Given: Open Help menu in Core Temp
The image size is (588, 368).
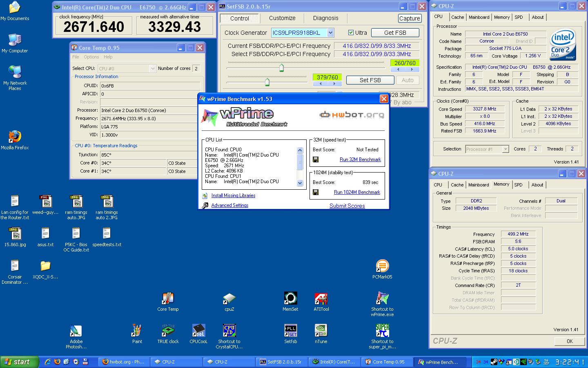Looking at the screenshot, I should pos(108,57).
